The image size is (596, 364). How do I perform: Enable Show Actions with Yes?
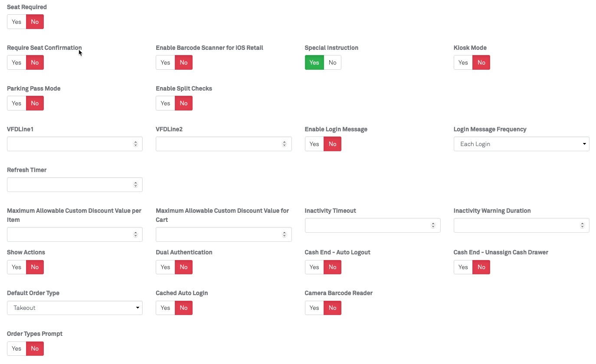pyautogui.click(x=16, y=267)
